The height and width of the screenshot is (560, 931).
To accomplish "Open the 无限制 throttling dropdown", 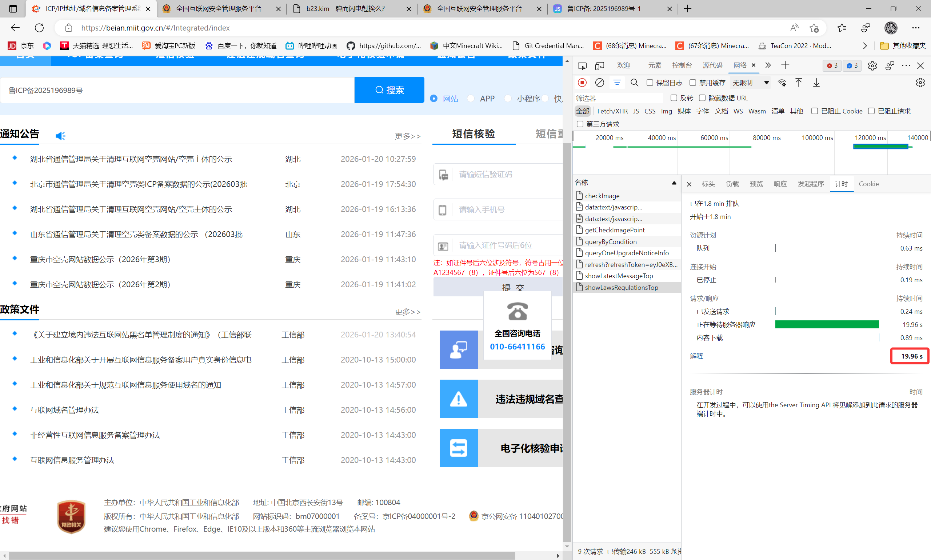I will click(750, 83).
